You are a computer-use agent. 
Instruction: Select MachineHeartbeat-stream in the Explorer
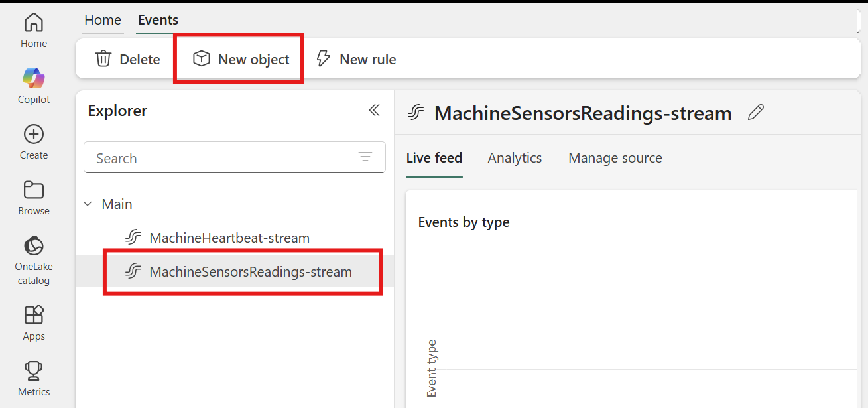pyautogui.click(x=217, y=238)
